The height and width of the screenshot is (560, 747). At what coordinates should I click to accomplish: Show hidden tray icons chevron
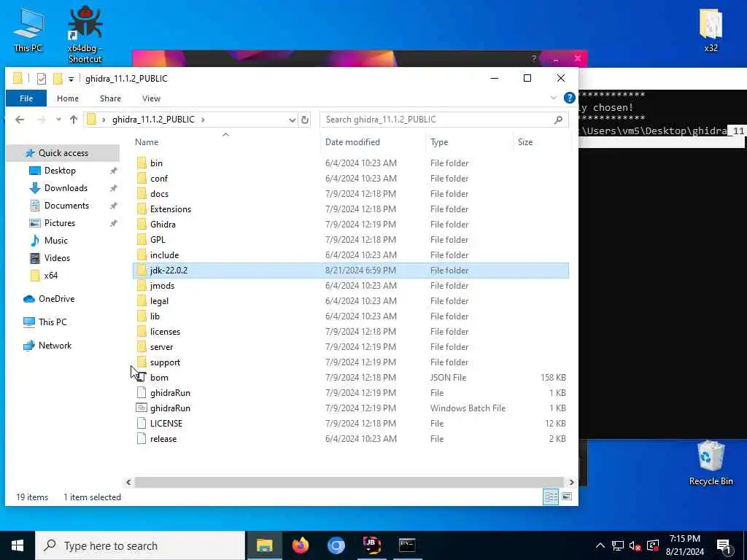(x=600, y=545)
